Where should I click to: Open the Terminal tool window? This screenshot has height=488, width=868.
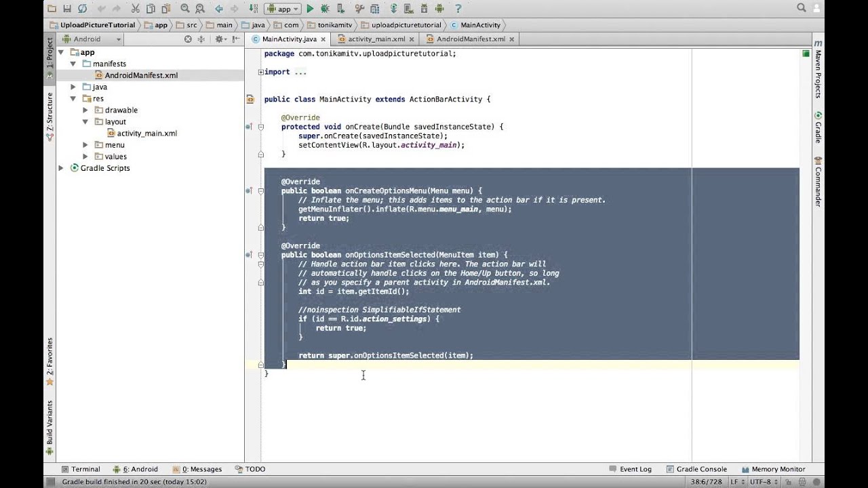click(81, 469)
